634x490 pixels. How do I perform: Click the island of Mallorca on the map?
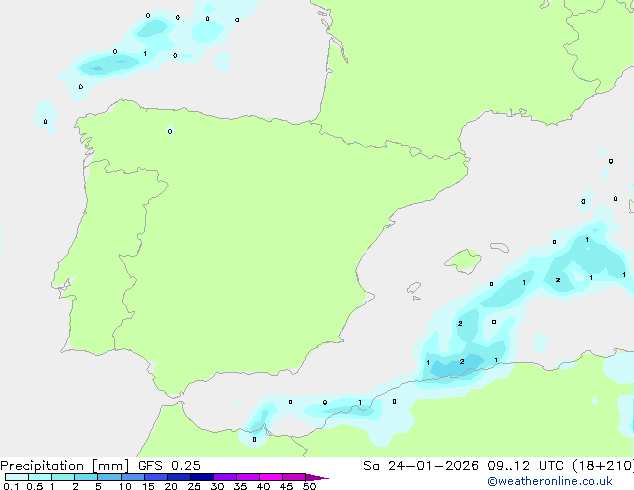[x=464, y=261]
